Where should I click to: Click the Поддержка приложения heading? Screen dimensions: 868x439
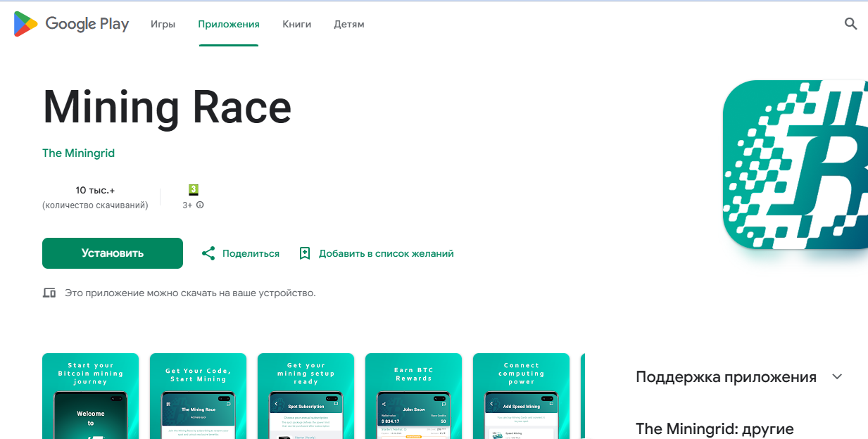(x=726, y=377)
